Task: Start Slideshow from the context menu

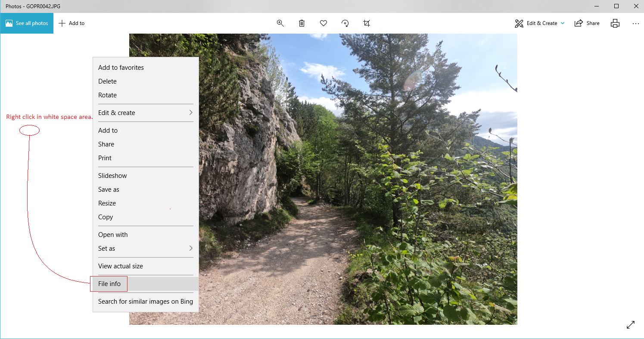Action: (x=146, y=176)
